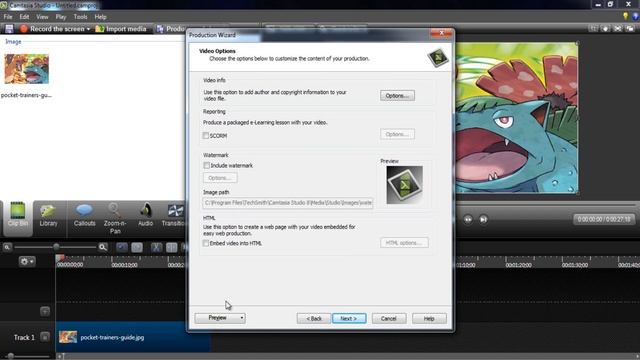Click the timeline split icon

coord(171,247)
